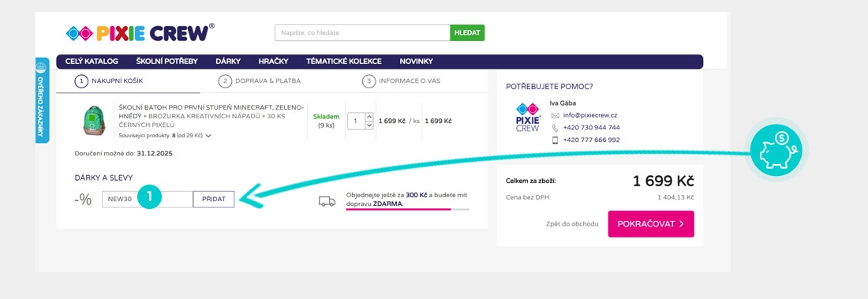The width and height of the screenshot is (868, 299).
Task: Focus the search field Napište, co hledáte
Action: [x=363, y=32]
